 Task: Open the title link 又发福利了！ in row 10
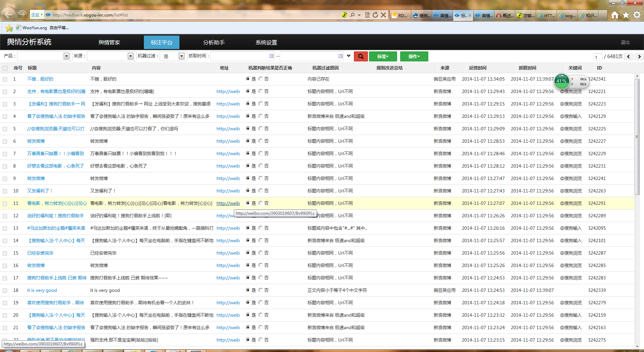(x=40, y=191)
